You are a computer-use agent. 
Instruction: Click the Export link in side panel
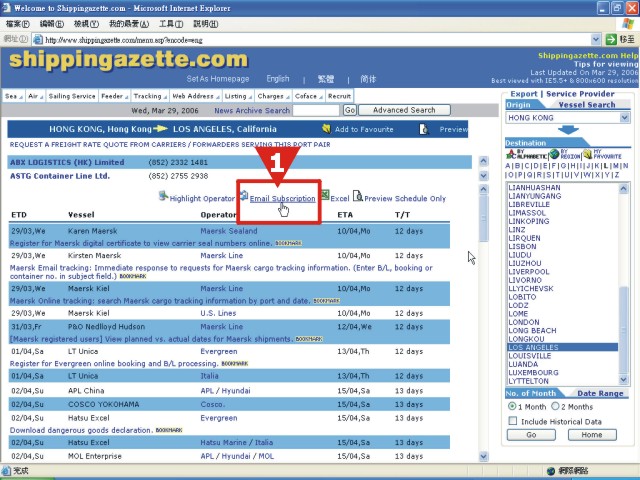(524, 93)
